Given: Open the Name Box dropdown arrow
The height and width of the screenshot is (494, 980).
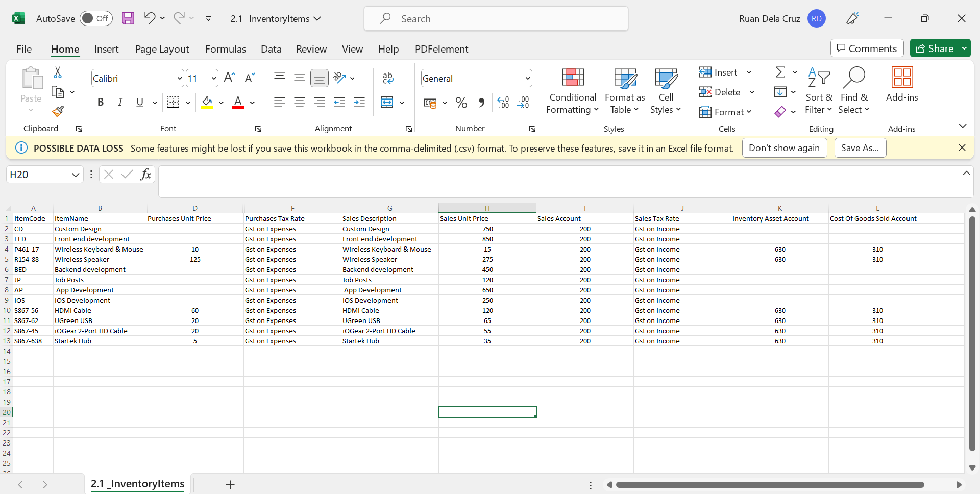Looking at the screenshot, I should click(x=76, y=175).
